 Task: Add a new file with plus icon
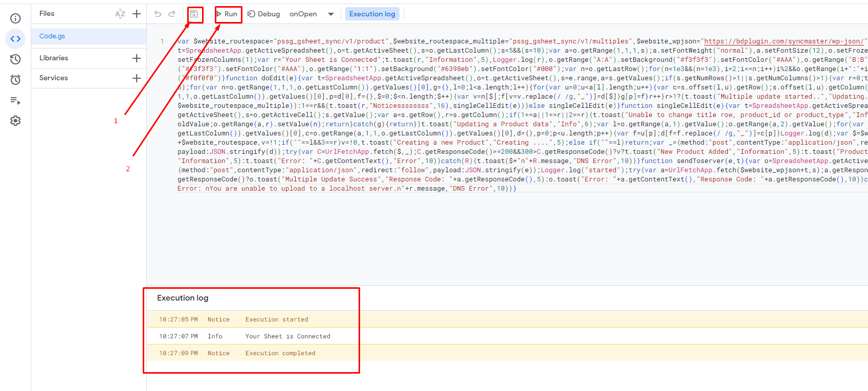pos(137,14)
